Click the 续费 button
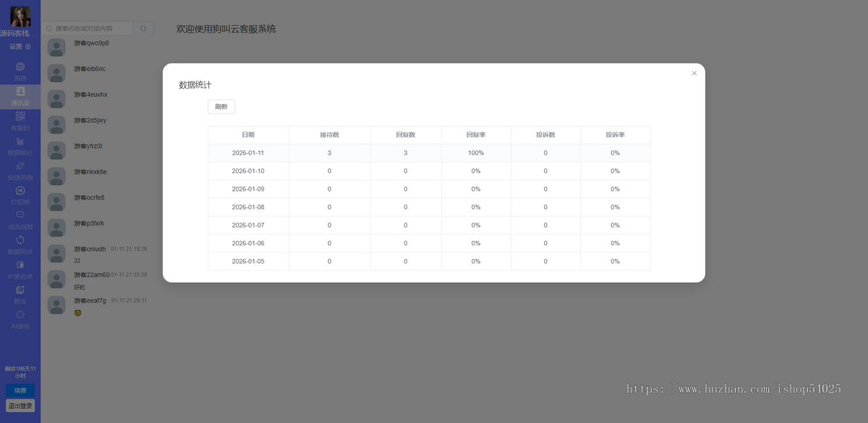868x423 pixels. pos(20,390)
